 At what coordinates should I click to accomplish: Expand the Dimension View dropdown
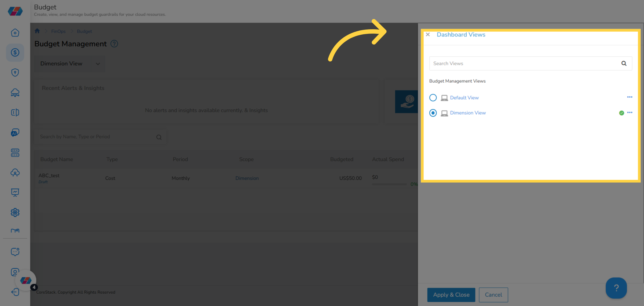(x=98, y=64)
